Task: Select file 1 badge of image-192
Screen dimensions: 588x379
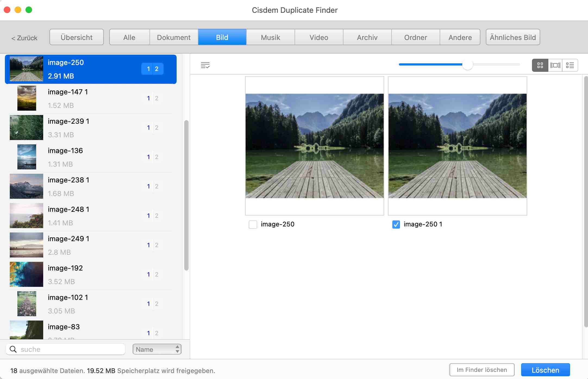Action: pos(148,274)
